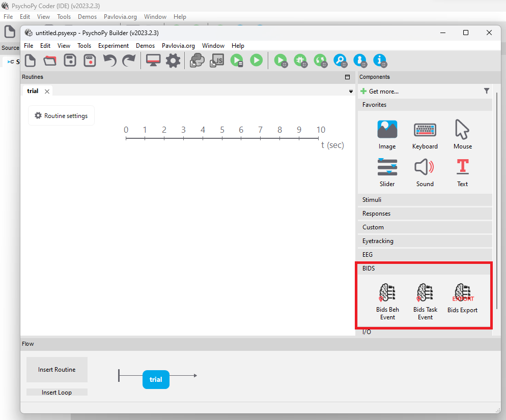The height and width of the screenshot is (420, 506).
Task: Open Coder window Pavlovia.org menu
Action: click(x=120, y=17)
